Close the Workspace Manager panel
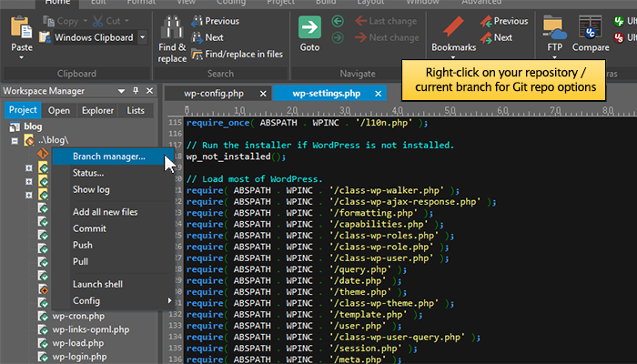The width and height of the screenshot is (637, 364). tap(149, 91)
